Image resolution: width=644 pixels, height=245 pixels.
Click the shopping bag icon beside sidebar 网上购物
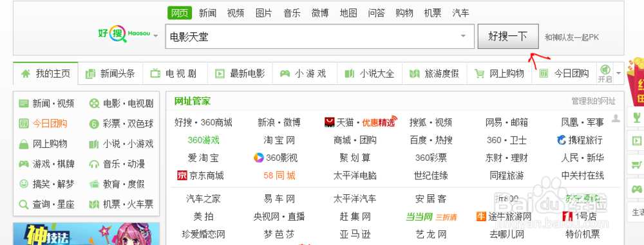(24, 144)
